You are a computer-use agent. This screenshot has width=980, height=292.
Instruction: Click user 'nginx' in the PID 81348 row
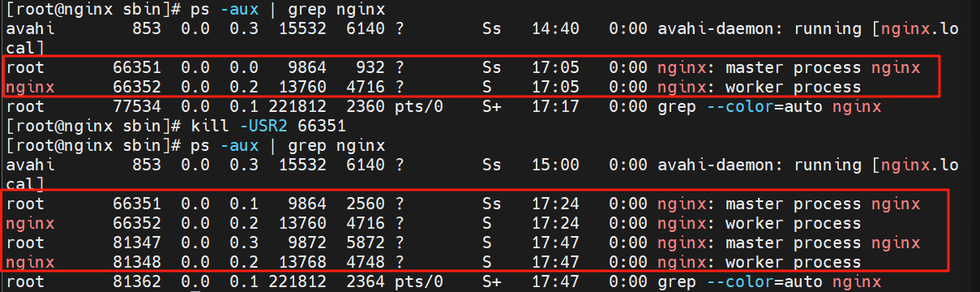coord(30,262)
